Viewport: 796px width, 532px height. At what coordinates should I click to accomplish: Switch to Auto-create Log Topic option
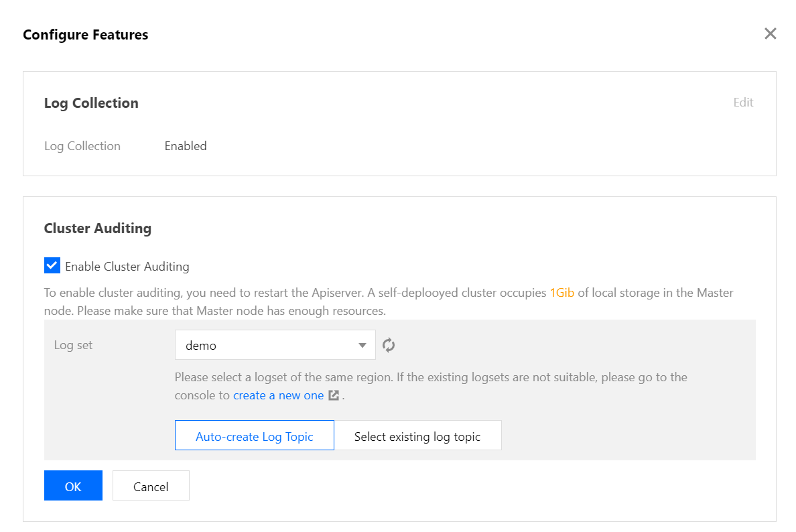[x=254, y=436]
